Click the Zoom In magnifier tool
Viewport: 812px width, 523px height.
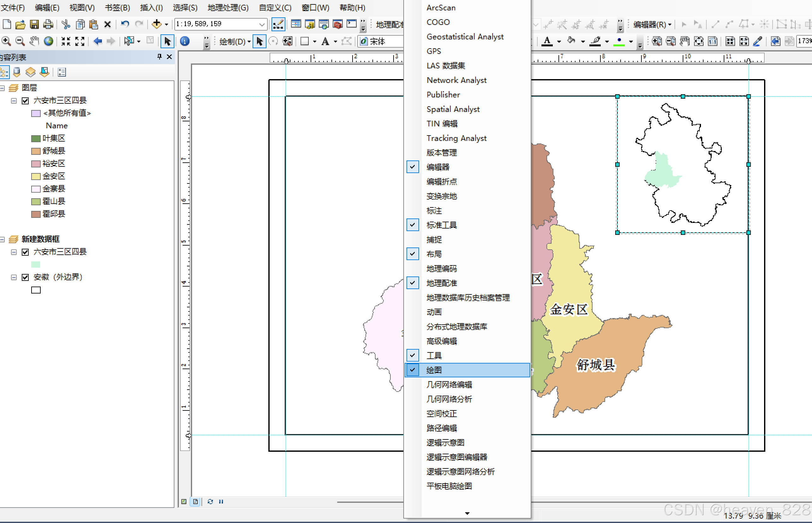[6, 41]
